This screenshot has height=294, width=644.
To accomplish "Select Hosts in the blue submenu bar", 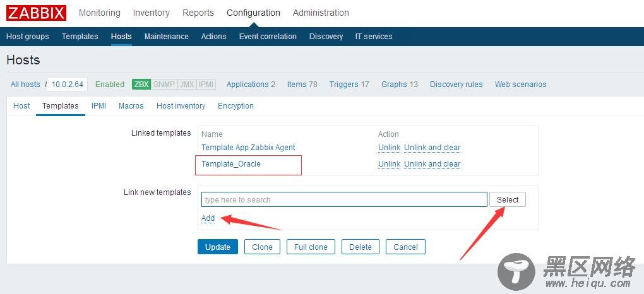I will click(121, 36).
